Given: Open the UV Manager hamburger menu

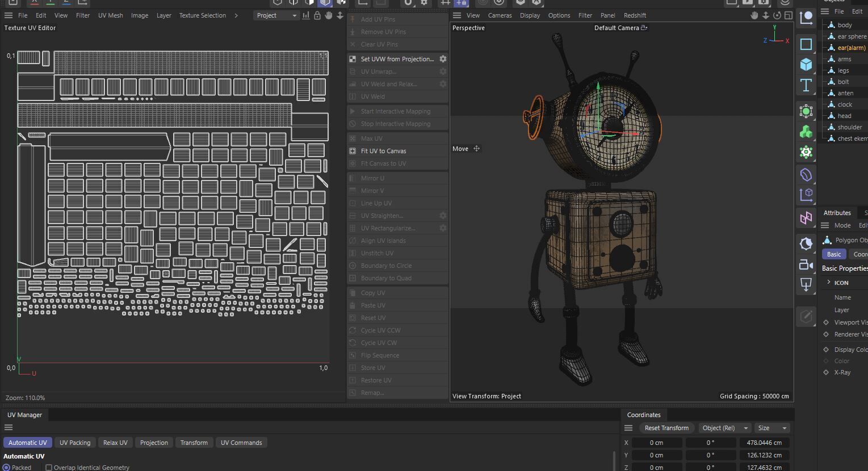Looking at the screenshot, I should point(9,427).
